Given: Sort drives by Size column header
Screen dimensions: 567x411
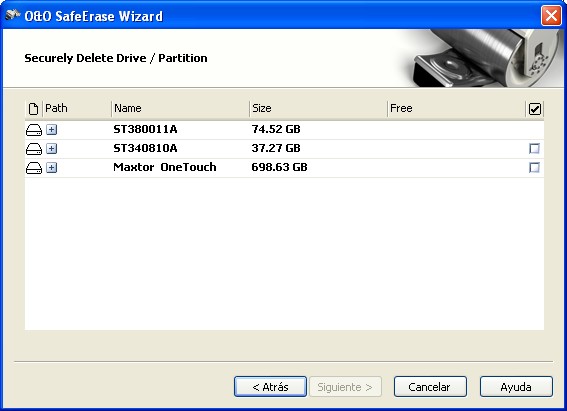Looking at the screenshot, I should click(x=318, y=108).
